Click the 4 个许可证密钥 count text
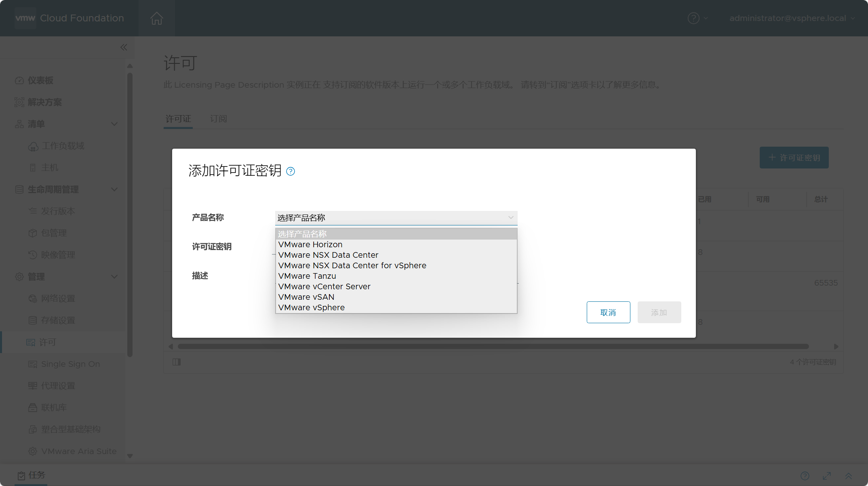868x486 pixels. (813, 362)
